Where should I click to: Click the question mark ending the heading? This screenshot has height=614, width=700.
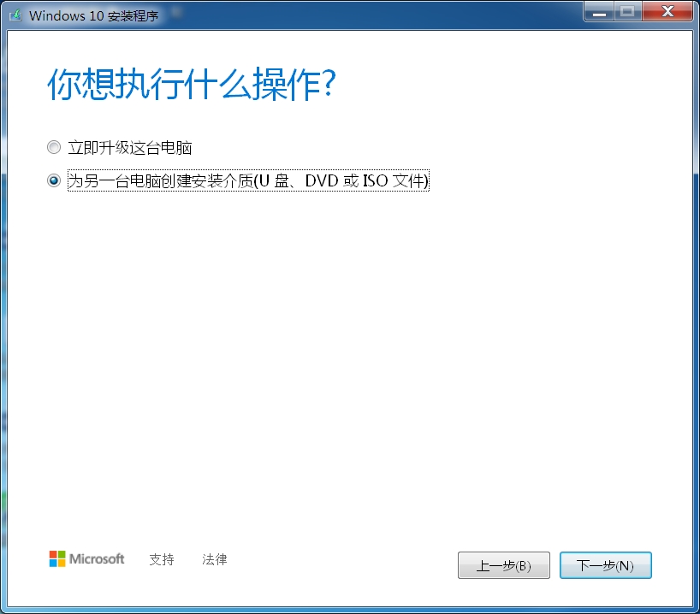tap(329, 84)
